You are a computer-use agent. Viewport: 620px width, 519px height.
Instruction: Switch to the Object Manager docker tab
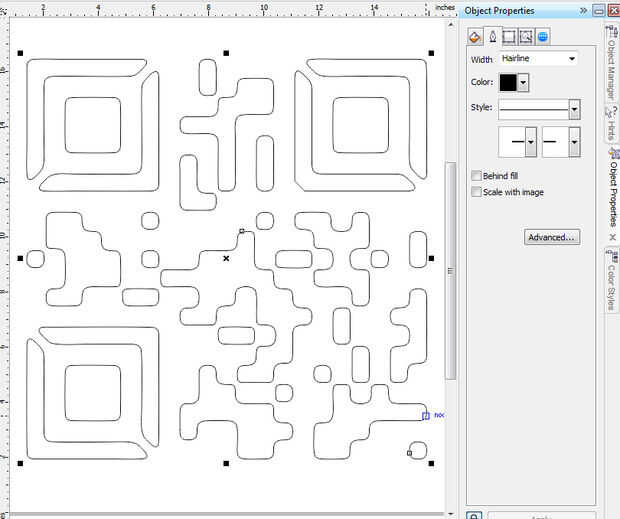coord(612,63)
